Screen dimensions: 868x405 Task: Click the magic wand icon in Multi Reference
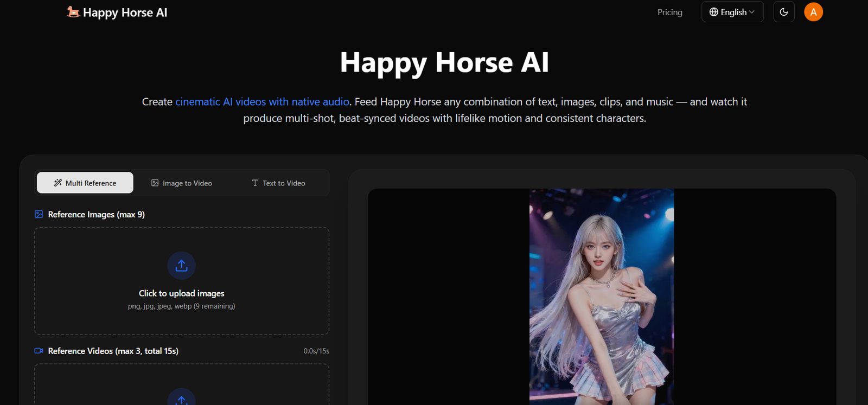[x=58, y=183]
